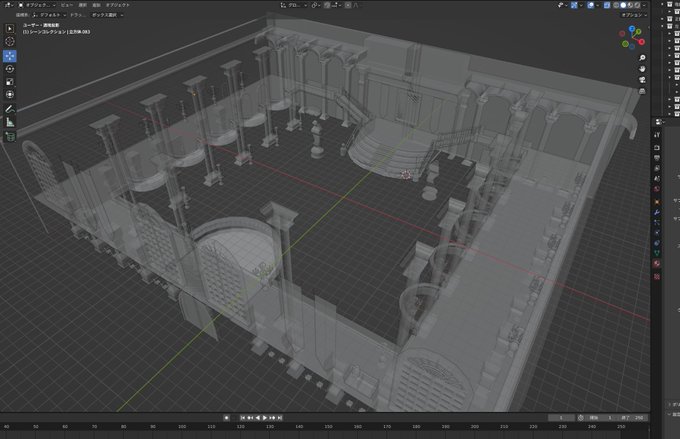Click the red X axis on gizmo
Image resolution: width=680 pixels, height=439 pixels.
click(x=641, y=42)
